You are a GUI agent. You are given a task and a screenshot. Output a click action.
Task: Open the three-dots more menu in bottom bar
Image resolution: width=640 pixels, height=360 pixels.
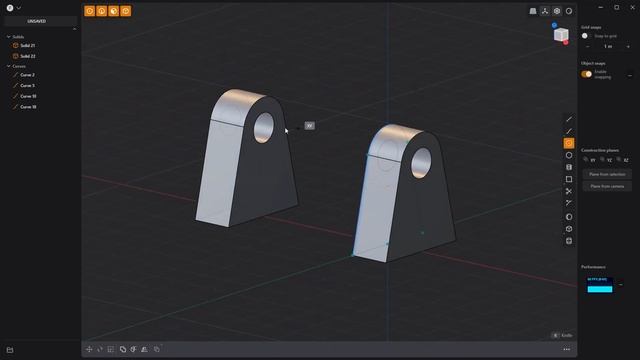click(567, 349)
